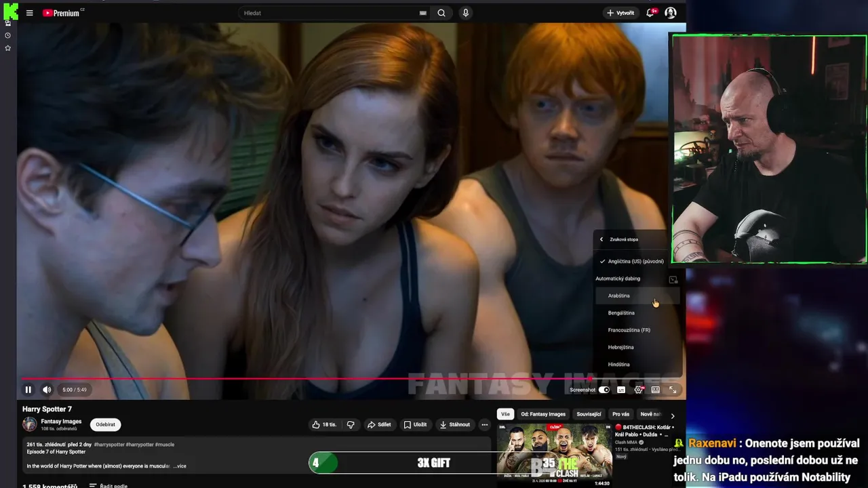Choose Hebrejština dubbing track
Image resolution: width=868 pixels, height=488 pixels.
[x=637, y=347]
